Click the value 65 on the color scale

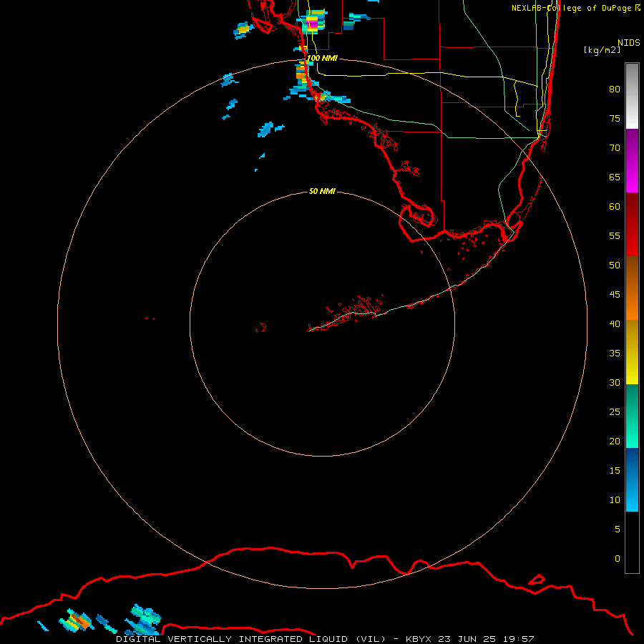click(615, 177)
